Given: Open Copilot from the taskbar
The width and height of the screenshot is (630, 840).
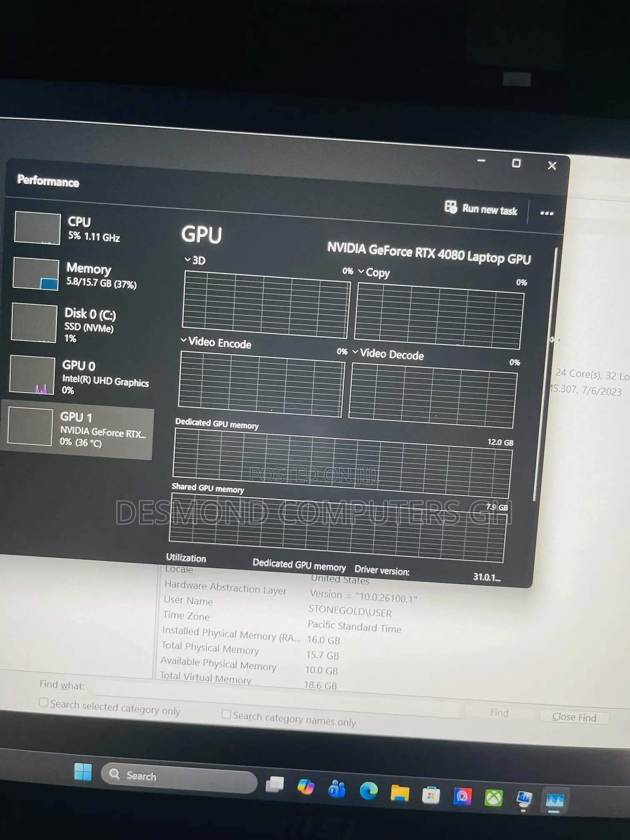Looking at the screenshot, I should tap(306, 787).
